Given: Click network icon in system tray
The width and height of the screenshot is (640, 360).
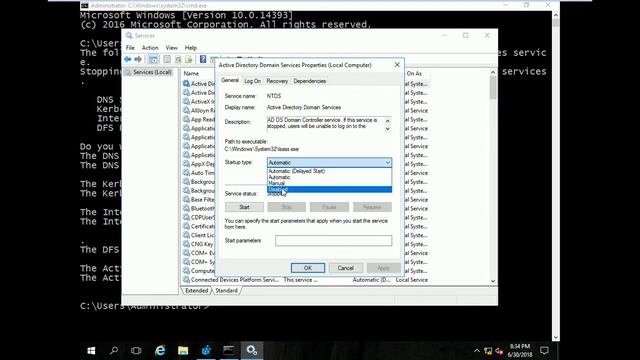Looking at the screenshot, I should 488,351.
